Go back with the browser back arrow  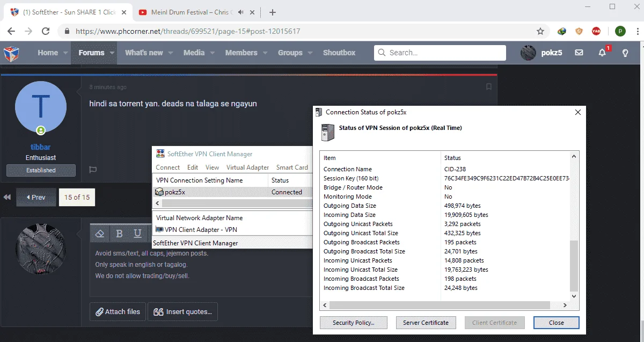(11, 31)
